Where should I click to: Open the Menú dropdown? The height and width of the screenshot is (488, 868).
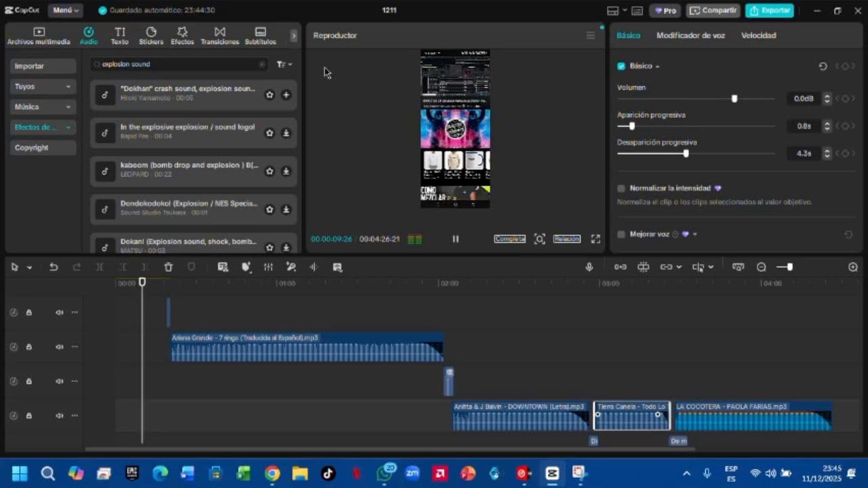66,10
